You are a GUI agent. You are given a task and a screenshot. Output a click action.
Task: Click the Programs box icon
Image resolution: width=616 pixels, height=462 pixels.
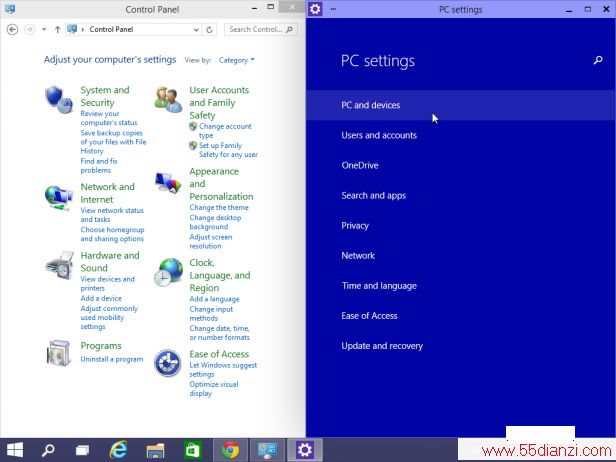pyautogui.click(x=59, y=353)
